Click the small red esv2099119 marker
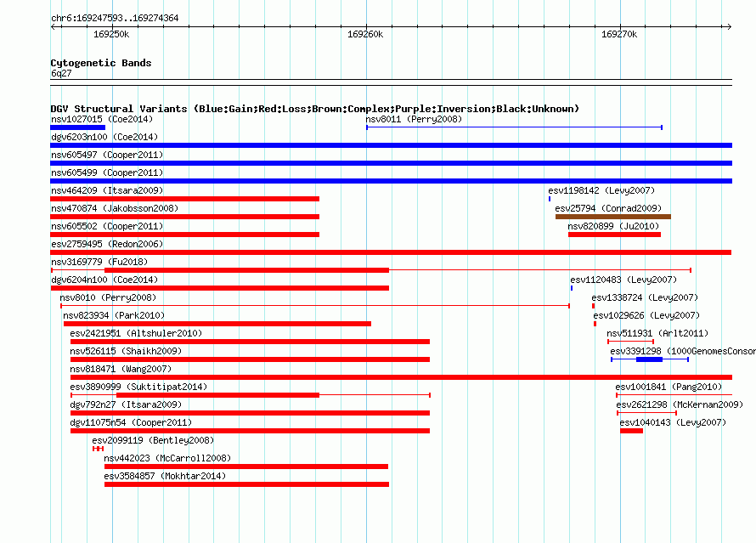The width and height of the screenshot is (756, 543). coord(98,449)
